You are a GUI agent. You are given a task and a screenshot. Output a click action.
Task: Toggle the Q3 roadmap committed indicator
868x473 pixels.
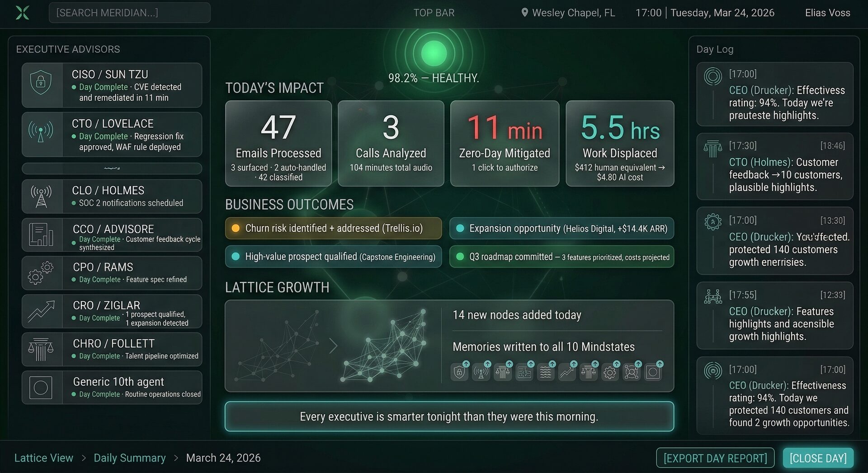click(x=461, y=257)
